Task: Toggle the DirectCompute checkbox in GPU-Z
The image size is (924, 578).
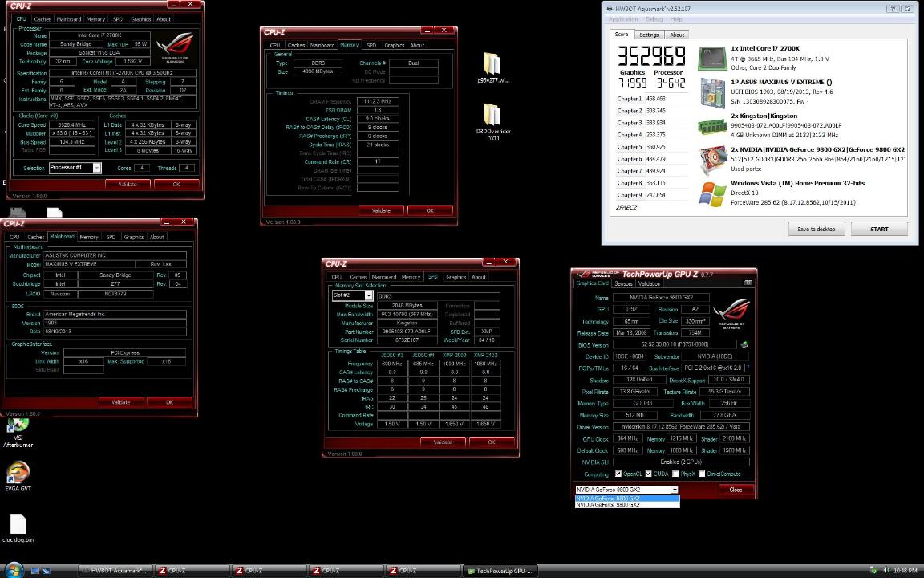Action: coord(702,474)
